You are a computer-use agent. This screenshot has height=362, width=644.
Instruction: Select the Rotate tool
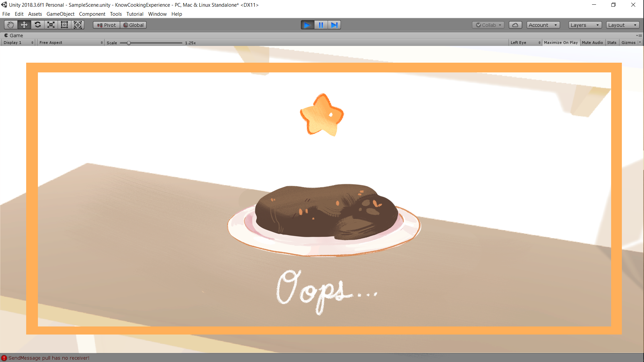click(x=38, y=25)
